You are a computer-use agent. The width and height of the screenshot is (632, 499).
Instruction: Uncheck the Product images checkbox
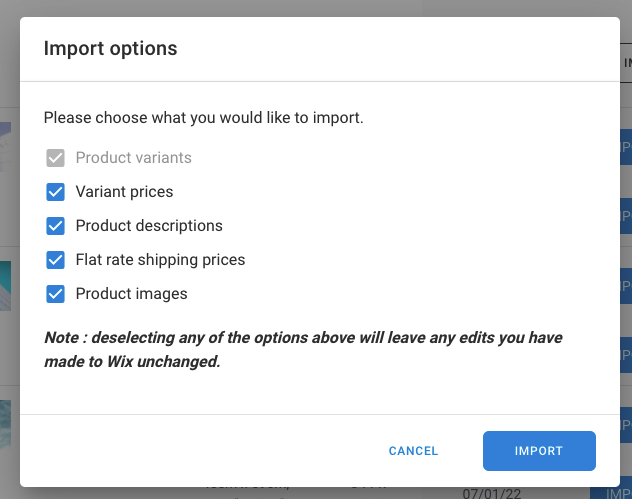[55, 294]
